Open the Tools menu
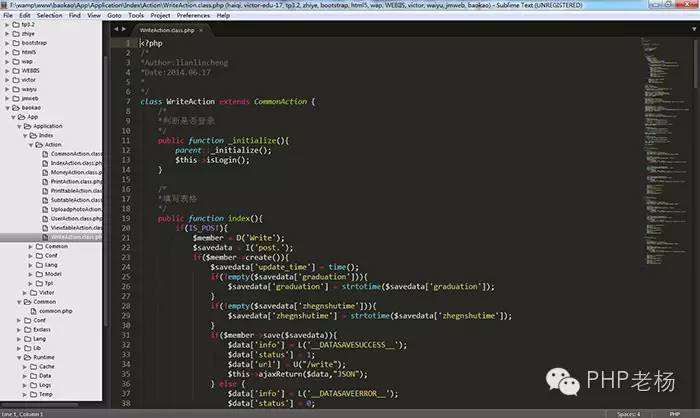The width and height of the screenshot is (700, 418). [x=136, y=15]
